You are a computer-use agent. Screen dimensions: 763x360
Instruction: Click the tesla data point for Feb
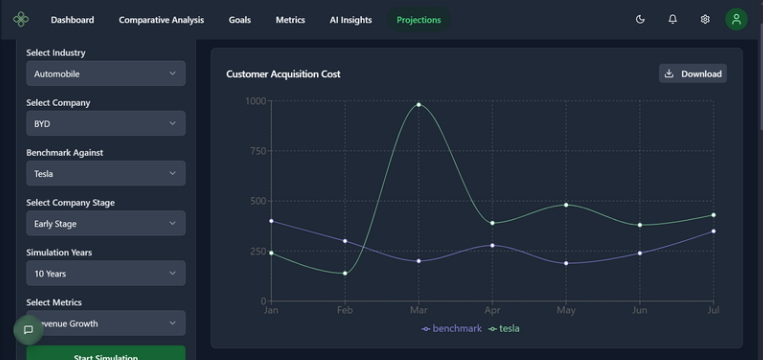(x=345, y=273)
